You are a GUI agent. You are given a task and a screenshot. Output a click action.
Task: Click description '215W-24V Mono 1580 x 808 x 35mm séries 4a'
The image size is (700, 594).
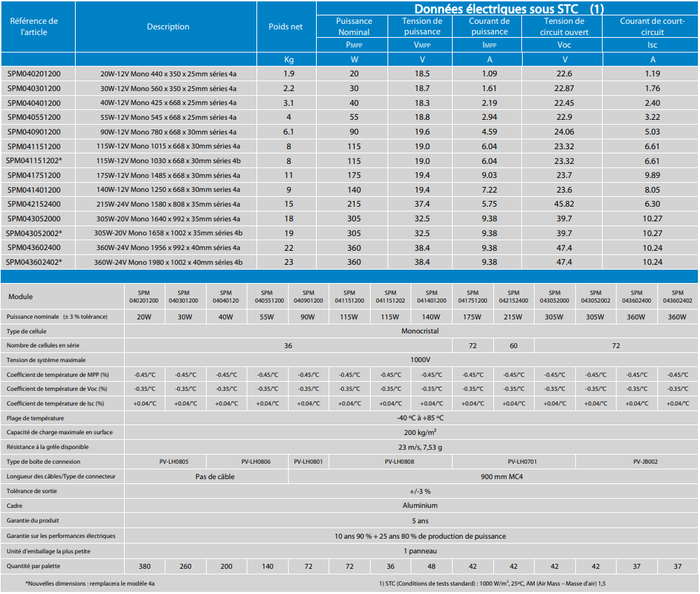(x=168, y=204)
